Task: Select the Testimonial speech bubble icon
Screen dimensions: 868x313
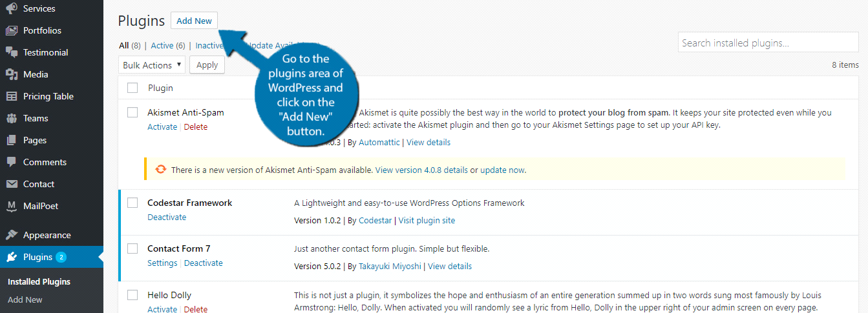Action: pos(12,52)
